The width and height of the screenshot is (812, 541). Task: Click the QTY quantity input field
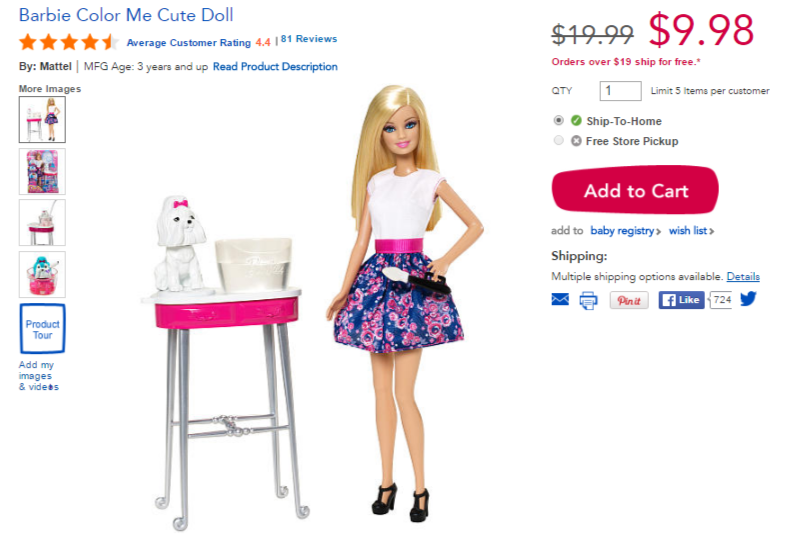(x=620, y=91)
